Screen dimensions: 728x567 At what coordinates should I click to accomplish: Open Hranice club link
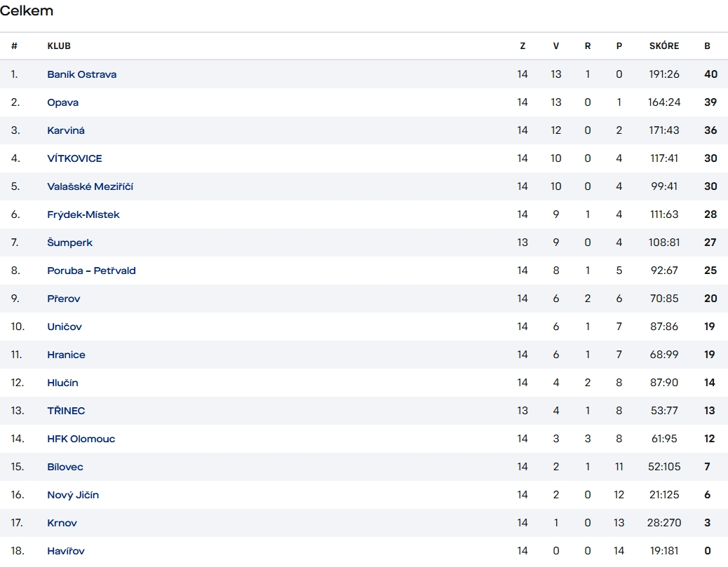point(66,355)
